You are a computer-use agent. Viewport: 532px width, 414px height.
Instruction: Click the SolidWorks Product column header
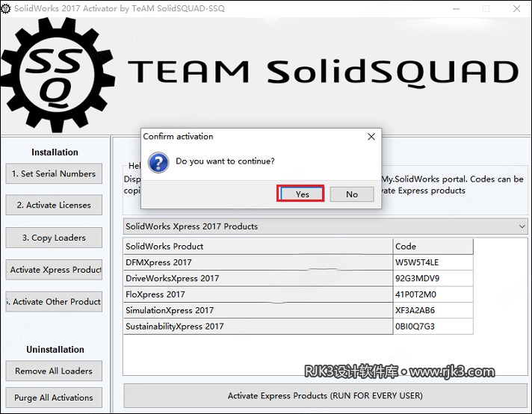pyautogui.click(x=259, y=247)
